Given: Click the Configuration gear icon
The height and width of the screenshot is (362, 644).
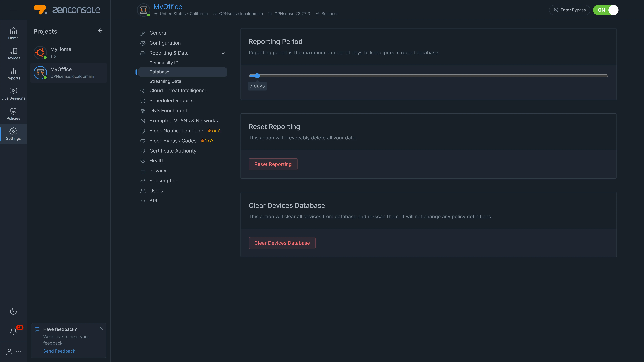Looking at the screenshot, I should point(143,43).
